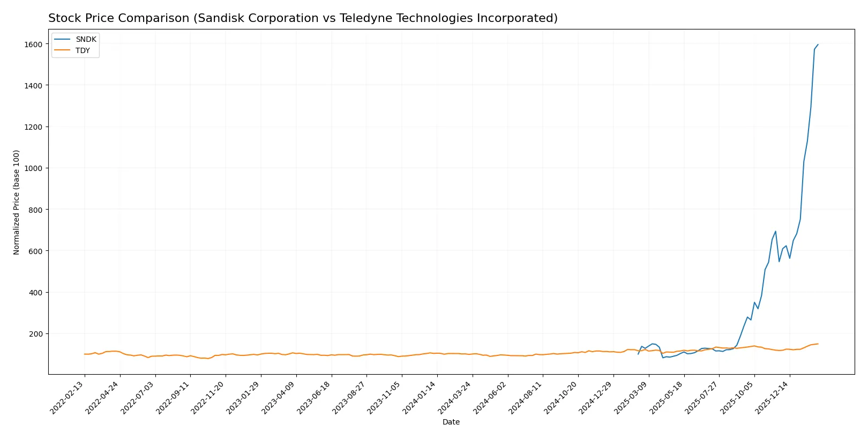Click the date tick 2023-01-29
868x439 pixels.
(244, 398)
